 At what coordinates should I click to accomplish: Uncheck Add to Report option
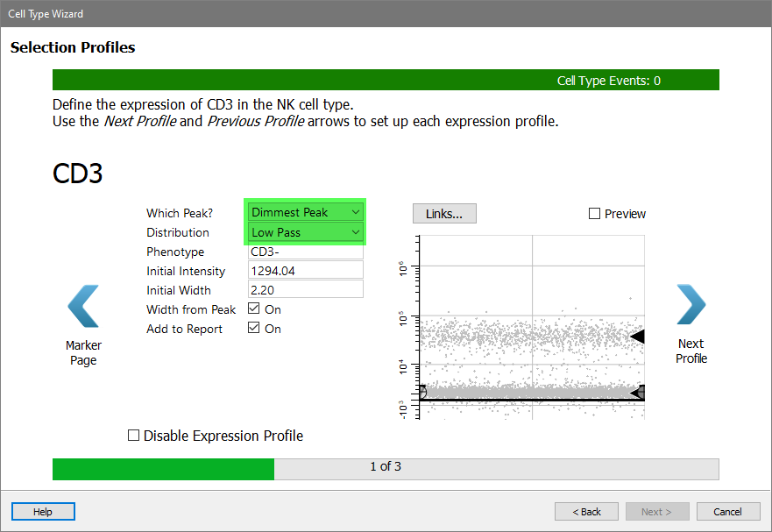[254, 329]
